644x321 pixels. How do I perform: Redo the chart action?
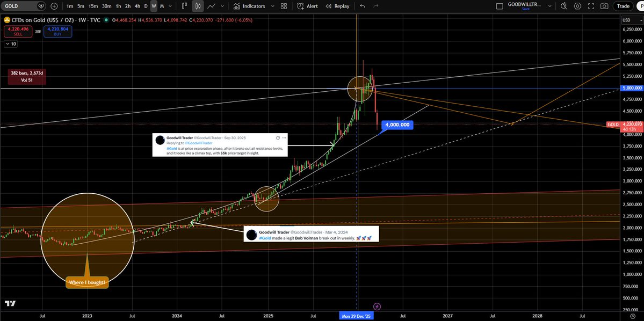coord(375,6)
